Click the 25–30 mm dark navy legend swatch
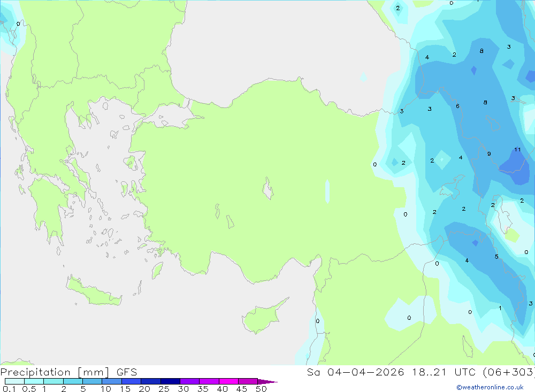Image resolution: width=535 pixels, height=392 pixels. point(170,381)
